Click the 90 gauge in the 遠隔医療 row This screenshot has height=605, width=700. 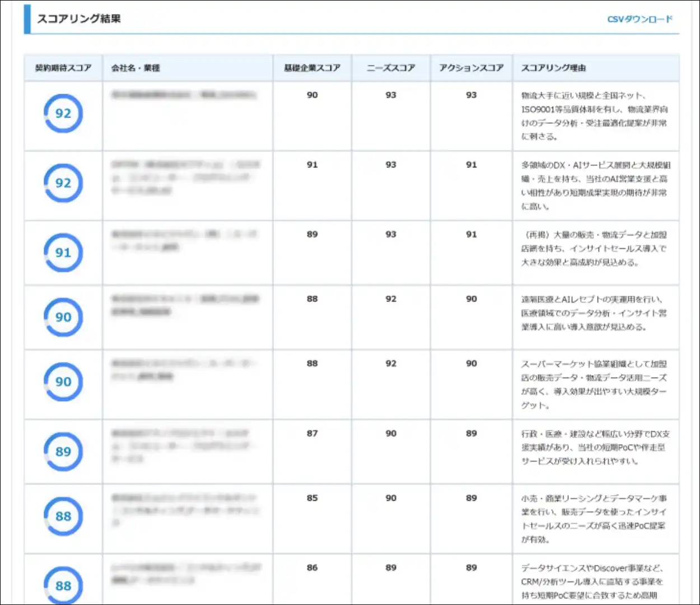[x=63, y=317]
